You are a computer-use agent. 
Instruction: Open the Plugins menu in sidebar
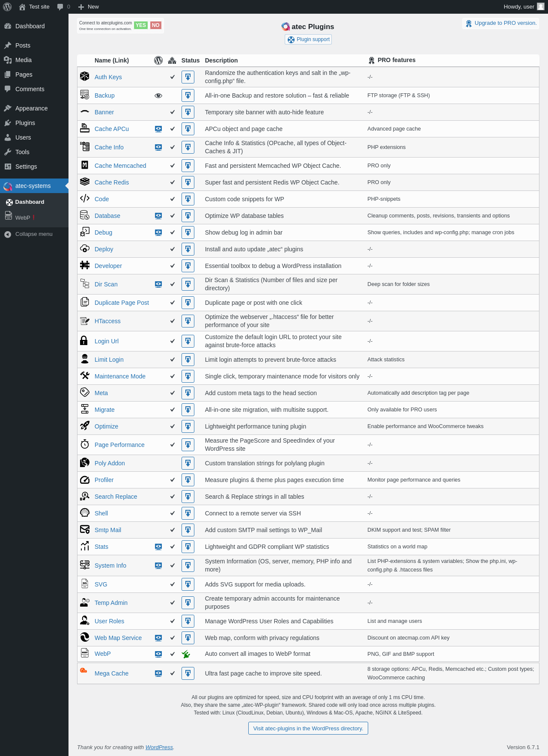pyautogui.click(x=25, y=123)
